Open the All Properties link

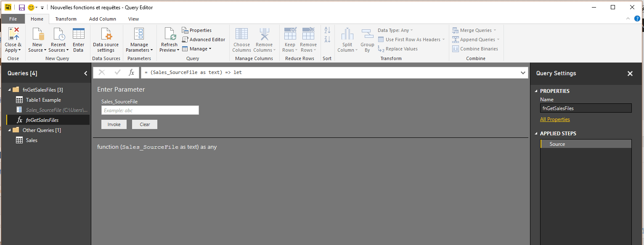pos(555,119)
